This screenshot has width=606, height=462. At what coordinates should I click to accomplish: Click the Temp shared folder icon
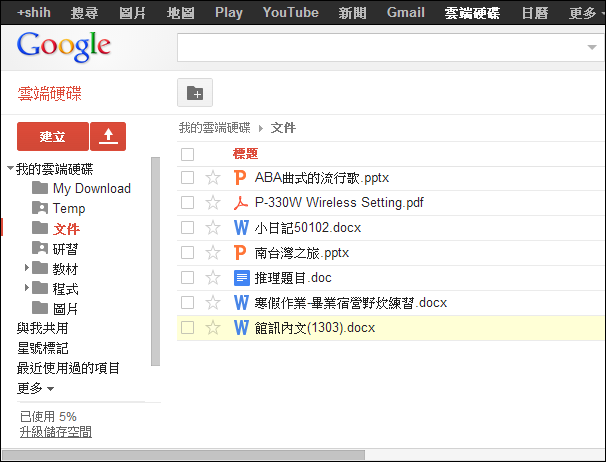point(40,208)
